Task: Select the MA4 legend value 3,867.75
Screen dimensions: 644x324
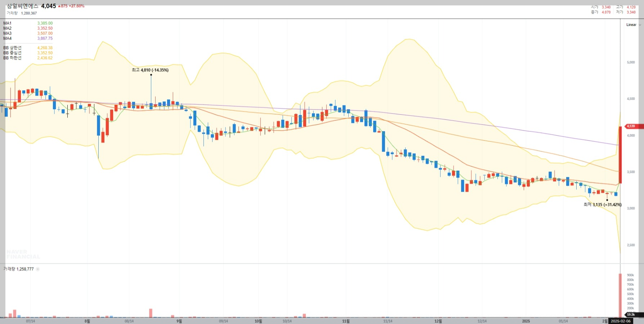Action: coord(45,39)
